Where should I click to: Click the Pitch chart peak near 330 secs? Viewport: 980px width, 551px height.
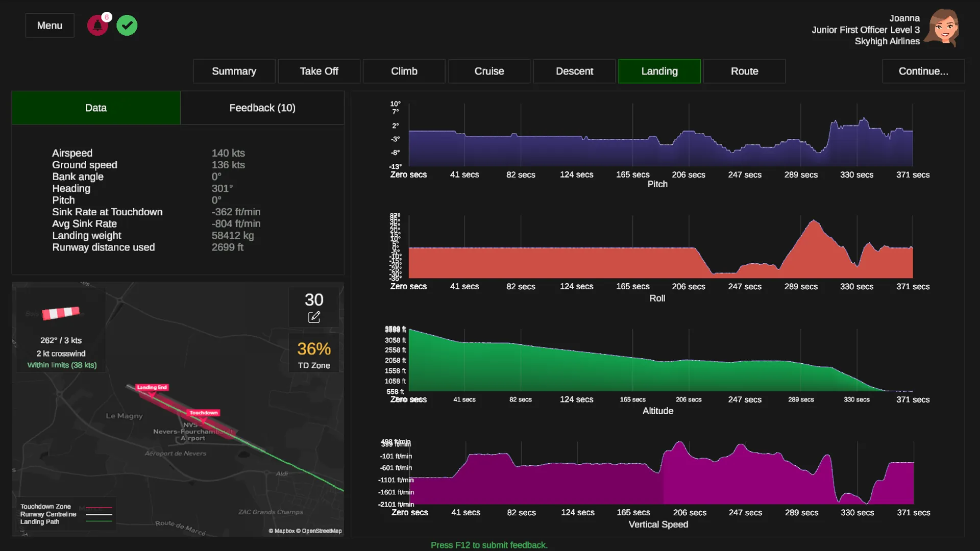point(864,119)
